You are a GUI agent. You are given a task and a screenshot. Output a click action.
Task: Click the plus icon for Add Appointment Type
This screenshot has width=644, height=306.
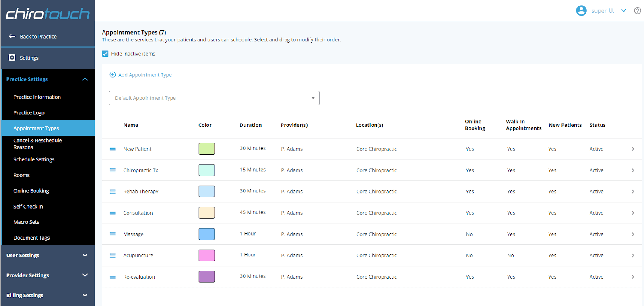coord(113,74)
